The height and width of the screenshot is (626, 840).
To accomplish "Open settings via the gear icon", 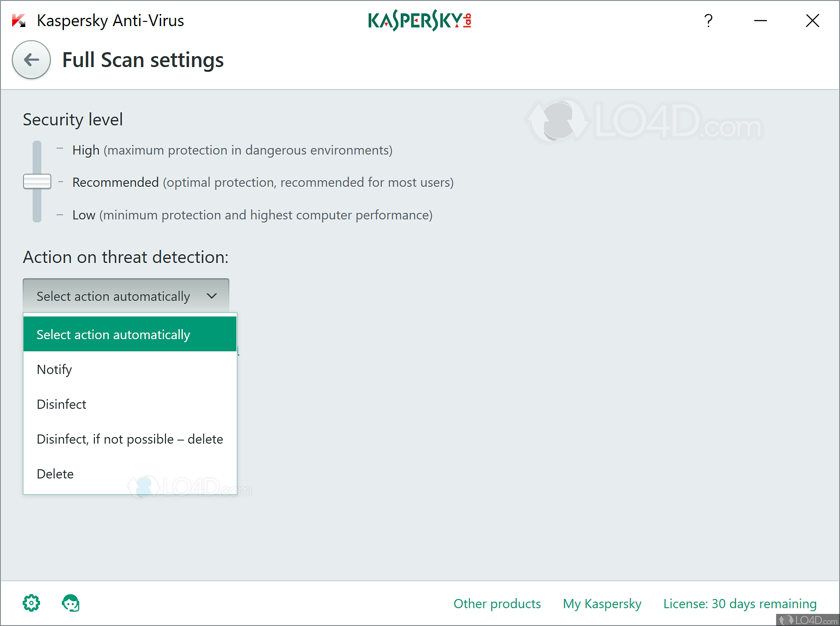I will pos(31,603).
